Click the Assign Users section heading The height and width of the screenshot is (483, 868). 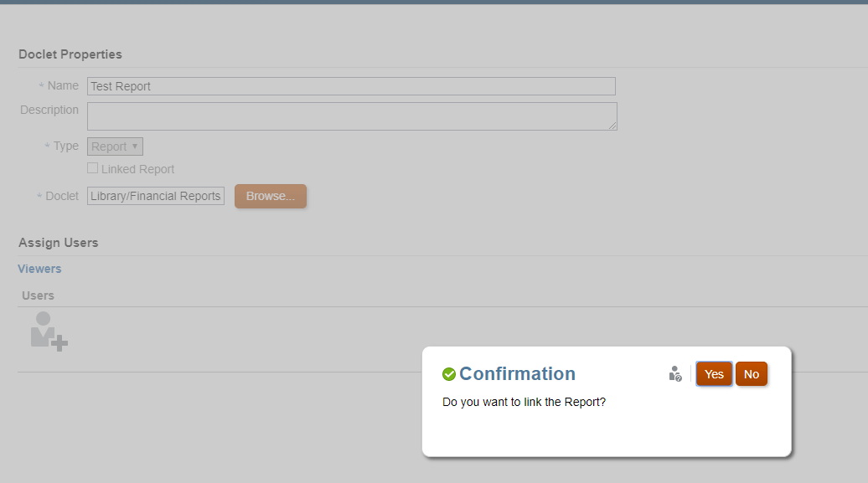pos(59,243)
